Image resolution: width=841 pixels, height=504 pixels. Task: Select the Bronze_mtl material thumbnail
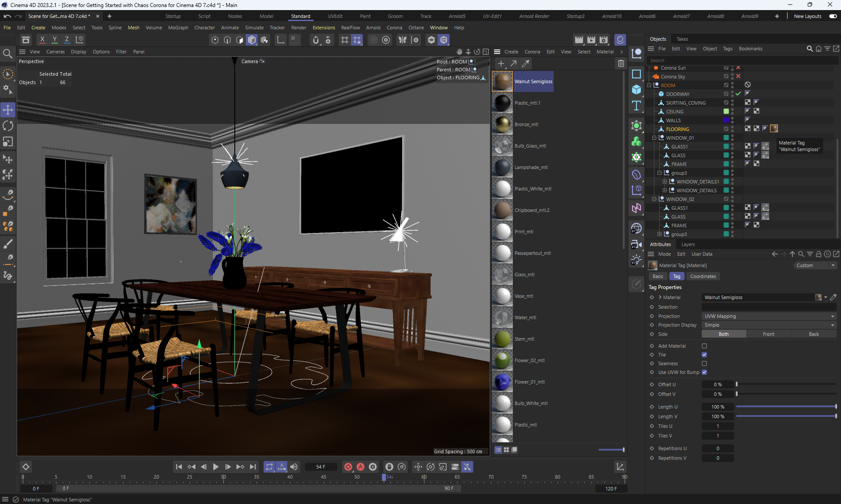pos(502,124)
